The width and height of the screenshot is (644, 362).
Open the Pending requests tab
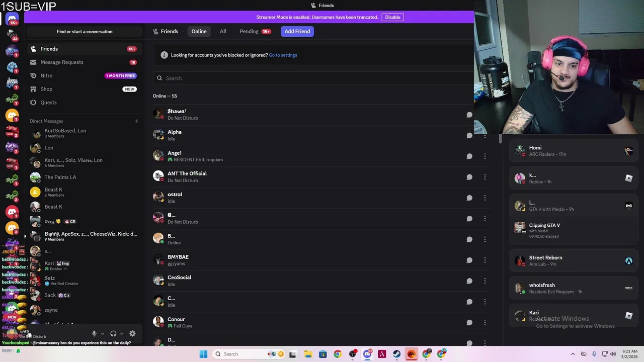click(255, 31)
